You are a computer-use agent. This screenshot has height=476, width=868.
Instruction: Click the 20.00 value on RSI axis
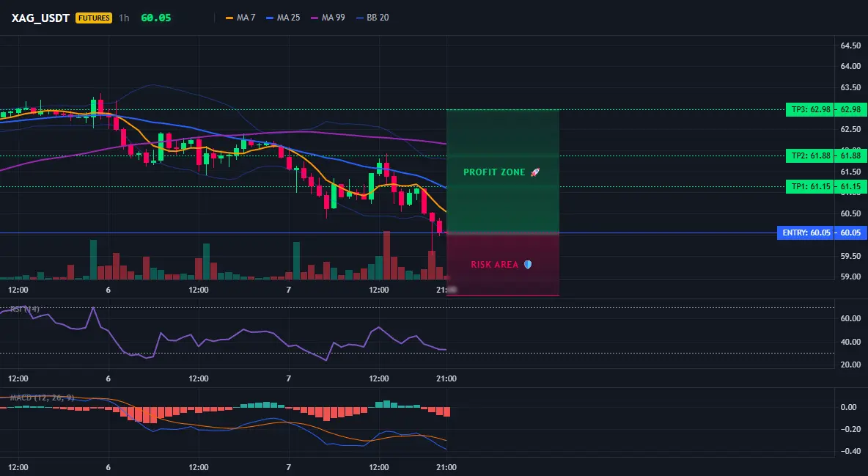[x=850, y=365]
